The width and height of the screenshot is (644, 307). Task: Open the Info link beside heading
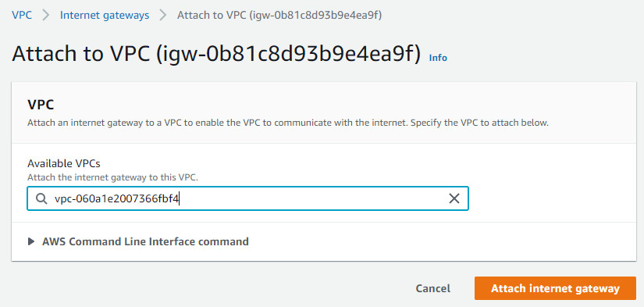438,58
